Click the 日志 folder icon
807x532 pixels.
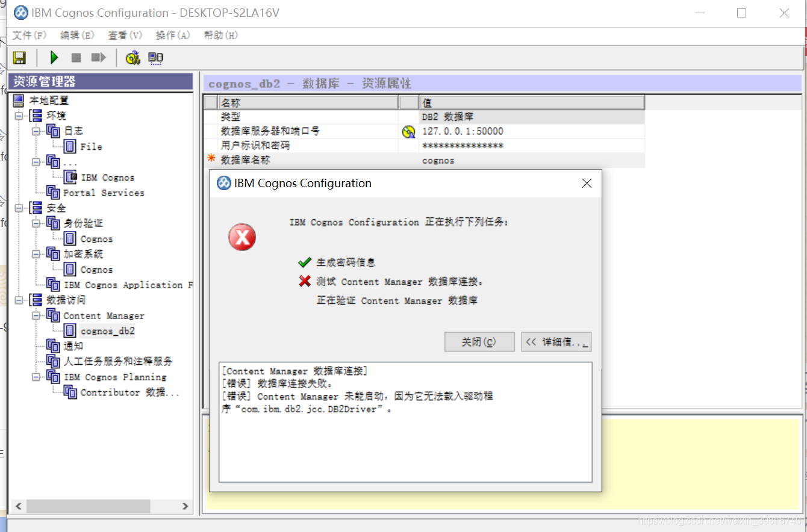pyautogui.click(x=53, y=131)
